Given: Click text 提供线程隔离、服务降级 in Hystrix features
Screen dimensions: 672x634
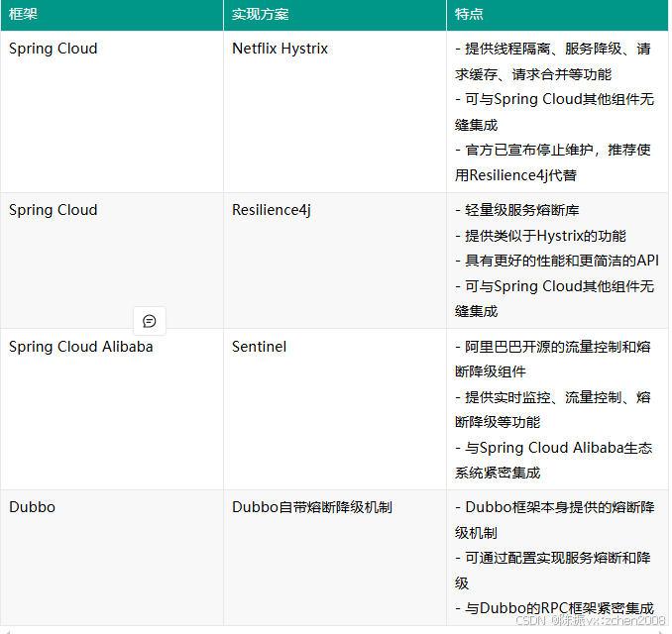Looking at the screenshot, I should (x=543, y=49).
